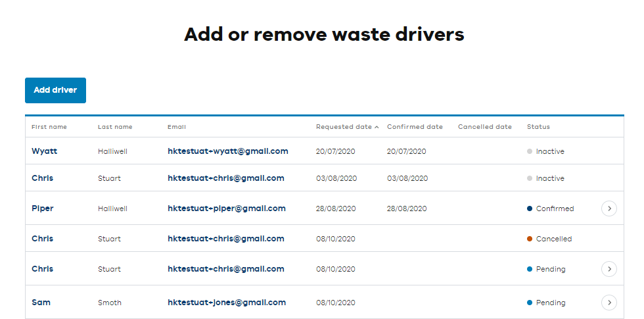Image resolution: width=644 pixels, height=319 pixels.
Task: Click the Confirmed date column header
Action: click(415, 127)
